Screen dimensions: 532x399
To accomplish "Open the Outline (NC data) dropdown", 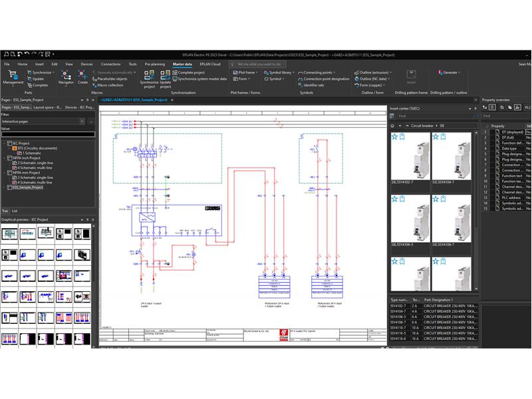I will click(x=372, y=78).
